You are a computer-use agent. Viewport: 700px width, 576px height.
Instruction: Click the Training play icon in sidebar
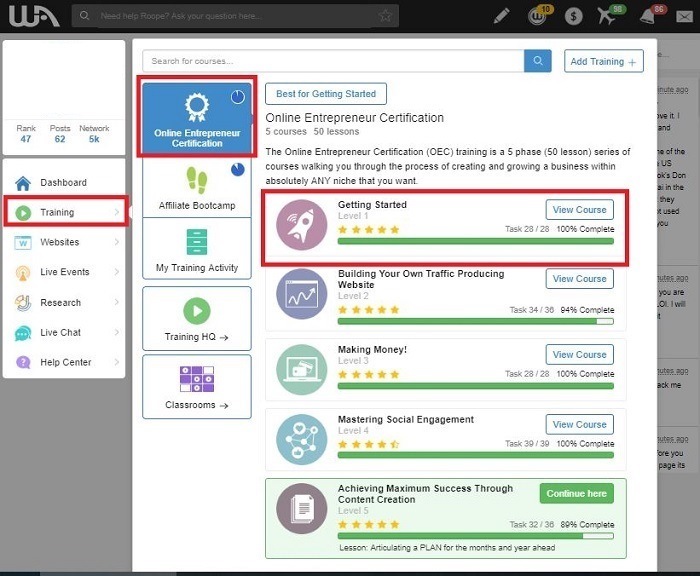coord(23,213)
